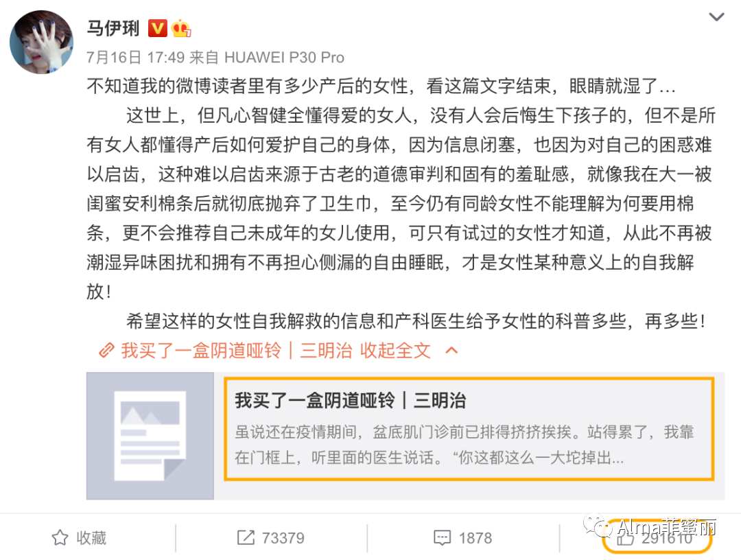This screenshot has height=560, width=741.
Task: Click the HUAWEI P30 Pro source link
Action: coord(283,58)
